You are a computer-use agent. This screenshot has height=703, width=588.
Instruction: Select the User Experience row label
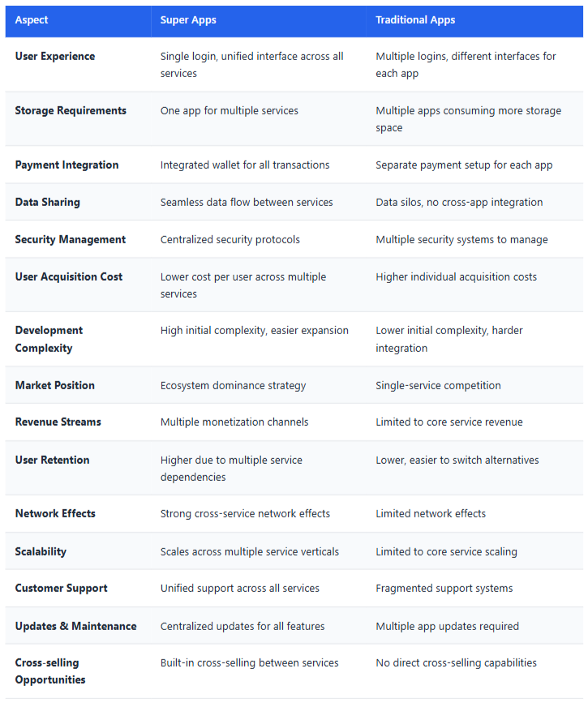pyautogui.click(x=55, y=56)
